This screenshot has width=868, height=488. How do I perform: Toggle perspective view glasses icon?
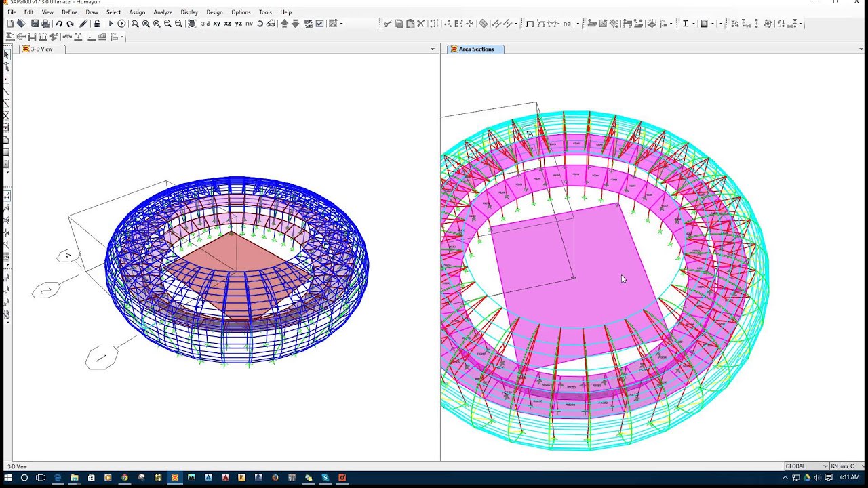coord(271,24)
